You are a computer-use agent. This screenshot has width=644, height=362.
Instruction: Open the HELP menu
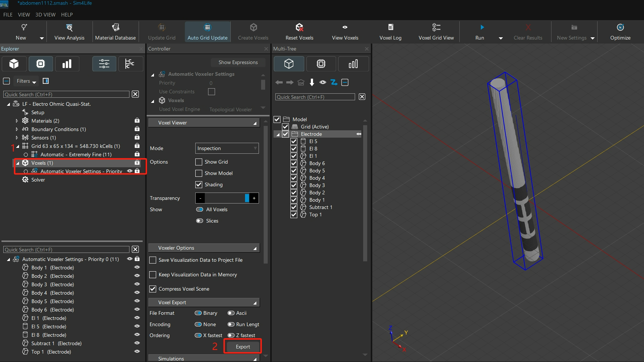click(67, 15)
